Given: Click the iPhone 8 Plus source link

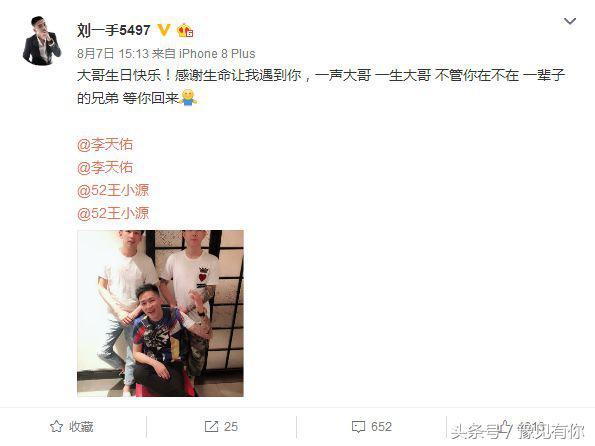Looking at the screenshot, I should click(x=217, y=54).
